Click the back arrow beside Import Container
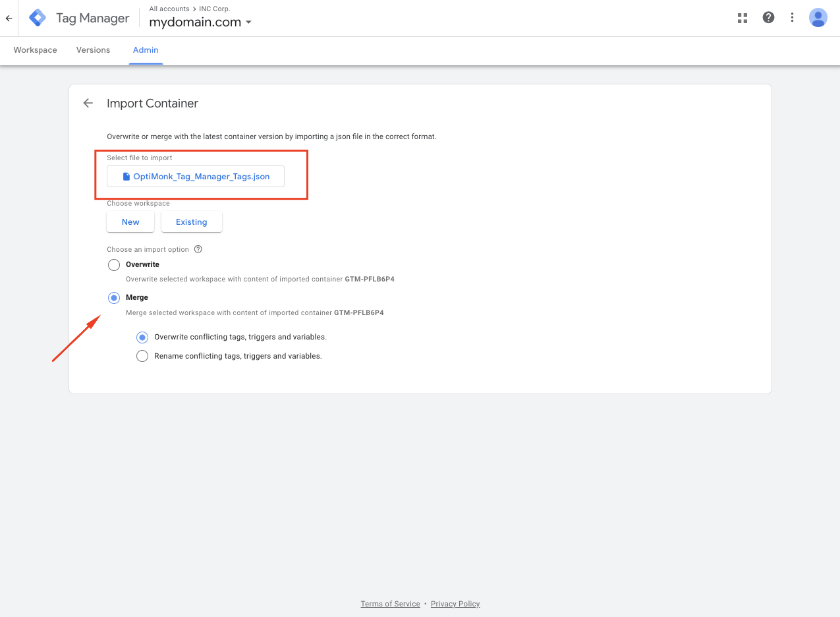Viewport: 840px width, 617px height. [88, 103]
